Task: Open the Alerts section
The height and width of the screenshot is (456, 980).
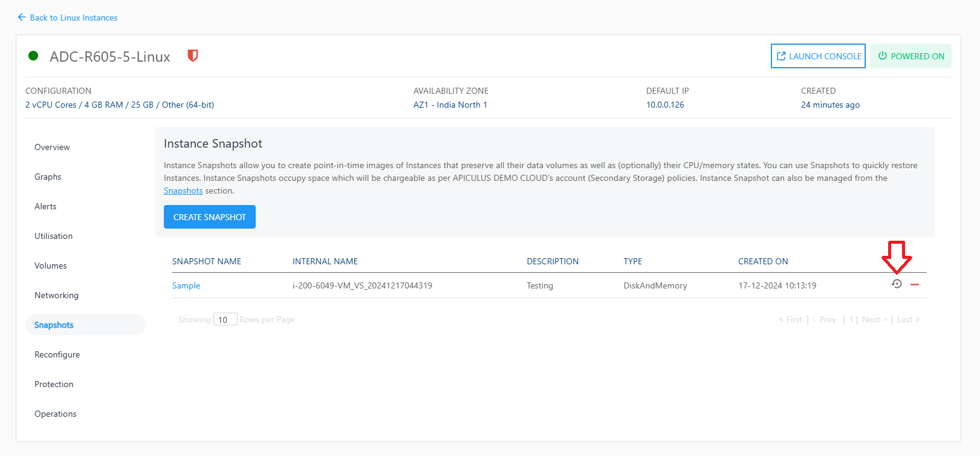Action: (45, 206)
